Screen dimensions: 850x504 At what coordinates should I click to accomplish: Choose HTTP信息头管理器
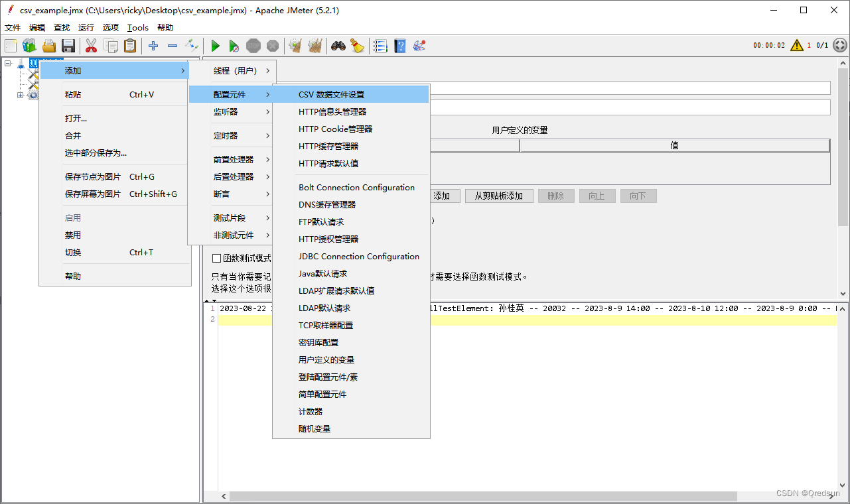tap(351, 112)
